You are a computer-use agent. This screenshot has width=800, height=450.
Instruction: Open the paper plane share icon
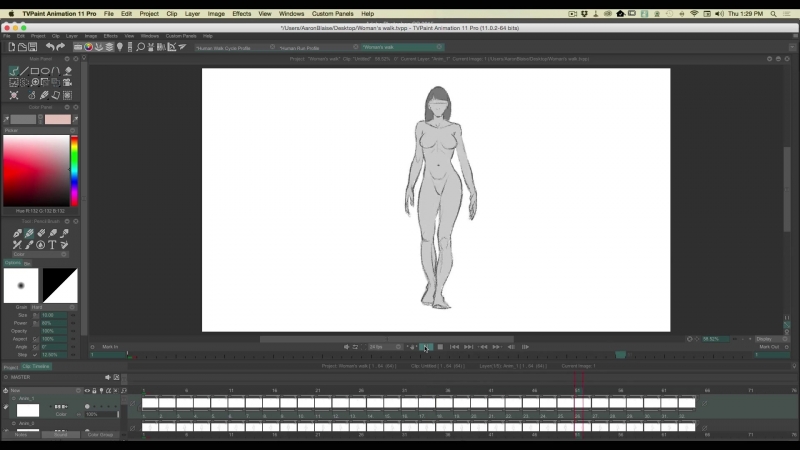182,47
